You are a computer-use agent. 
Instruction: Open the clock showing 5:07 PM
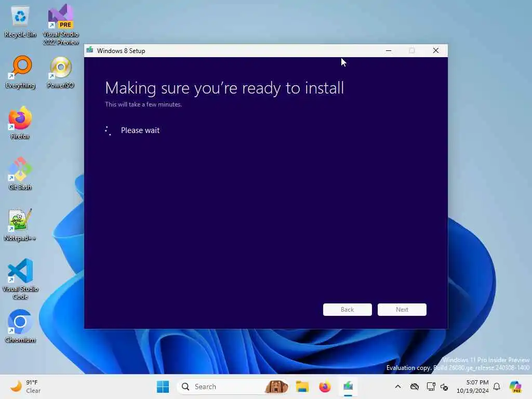tap(473, 387)
